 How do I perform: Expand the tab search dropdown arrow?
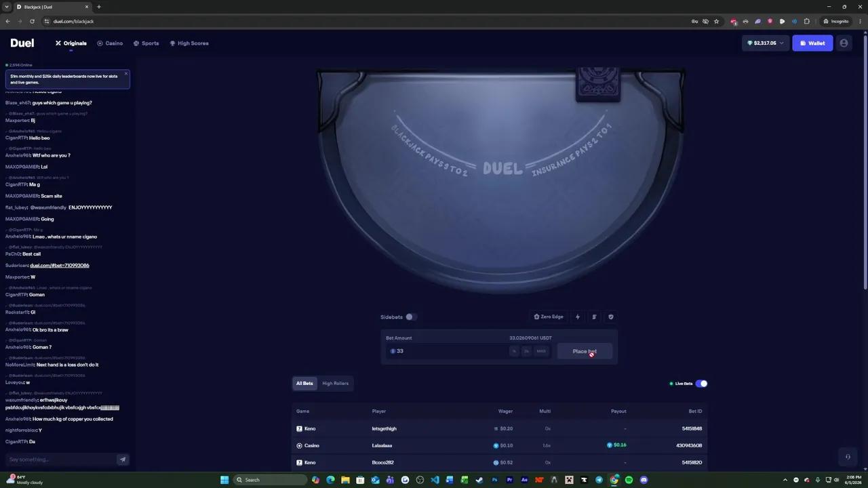click(7, 7)
